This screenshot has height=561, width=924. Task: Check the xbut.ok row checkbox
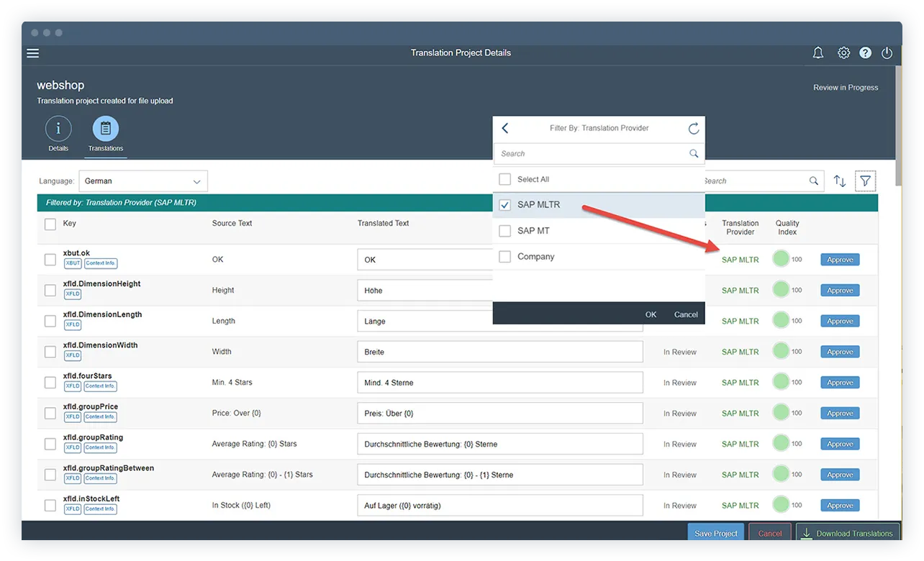(x=50, y=259)
